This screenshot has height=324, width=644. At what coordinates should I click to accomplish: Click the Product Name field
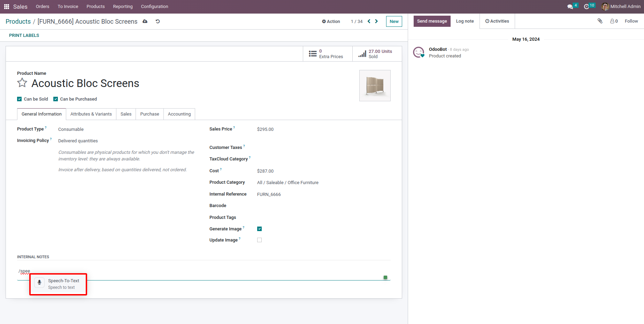point(85,84)
